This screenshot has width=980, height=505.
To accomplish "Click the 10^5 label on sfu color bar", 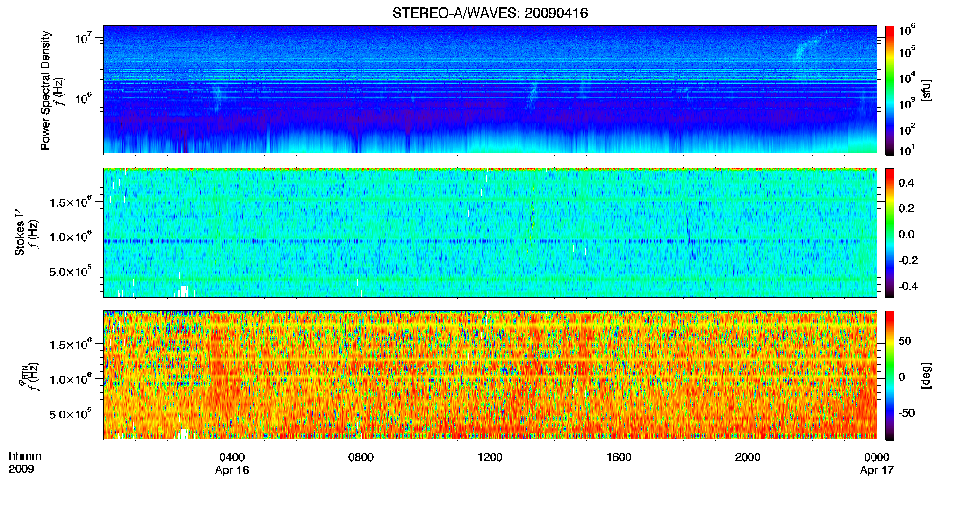I will point(907,52).
